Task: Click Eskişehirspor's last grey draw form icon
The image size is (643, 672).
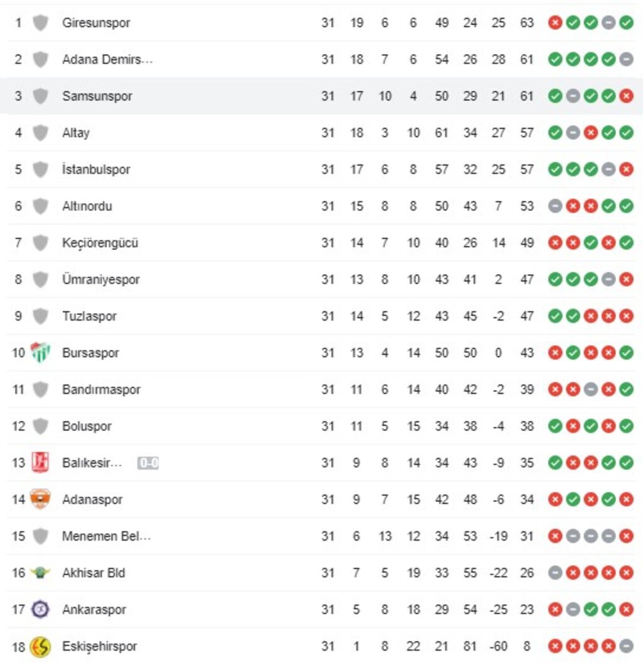Action: [626, 646]
